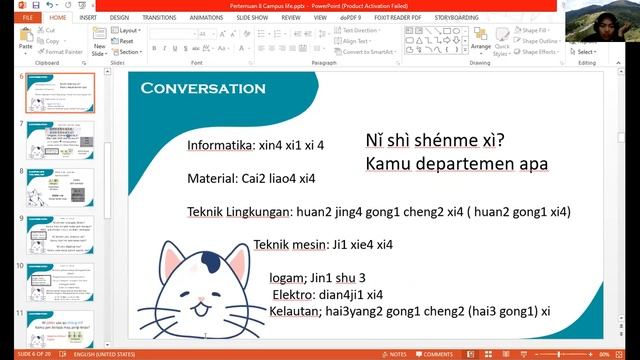Select Format Painter
The height and width of the screenshot is (360, 640).
(60, 52)
